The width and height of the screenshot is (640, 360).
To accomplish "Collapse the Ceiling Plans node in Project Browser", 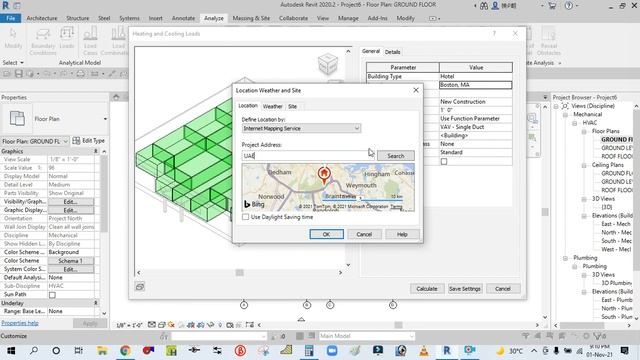I will [584, 165].
